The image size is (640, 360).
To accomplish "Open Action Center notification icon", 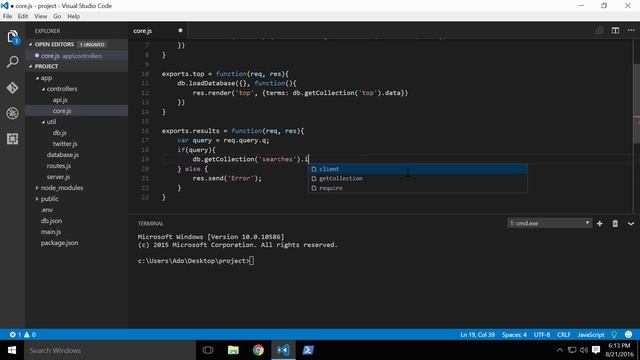I will tap(596, 350).
